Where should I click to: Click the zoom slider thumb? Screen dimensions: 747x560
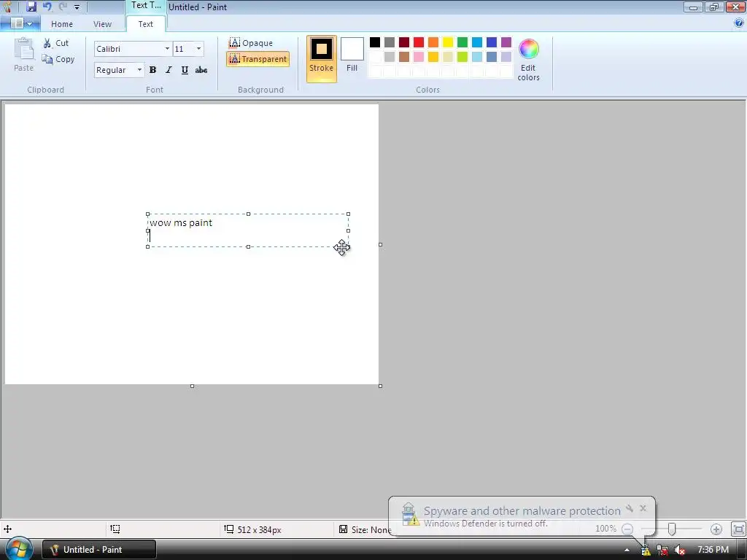[672, 529]
